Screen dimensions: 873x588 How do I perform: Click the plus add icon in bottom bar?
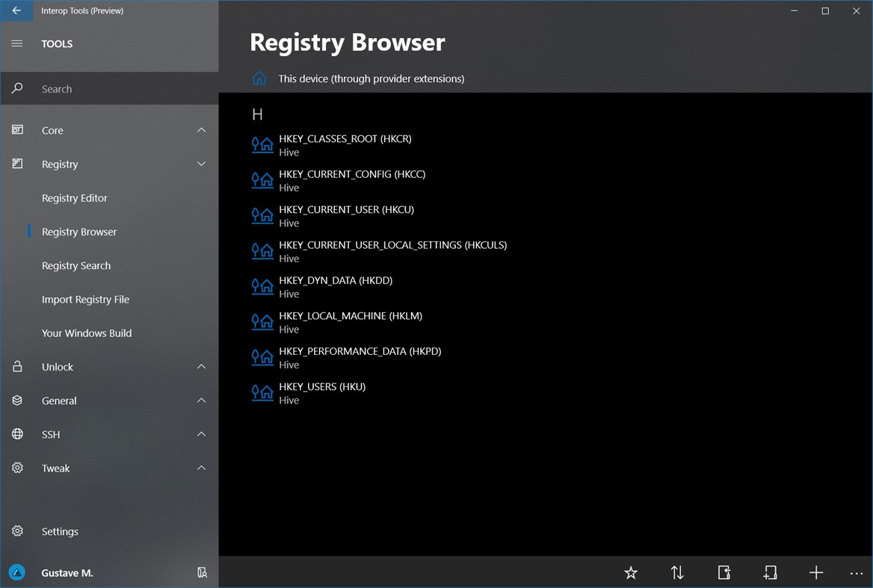pyautogui.click(x=816, y=572)
